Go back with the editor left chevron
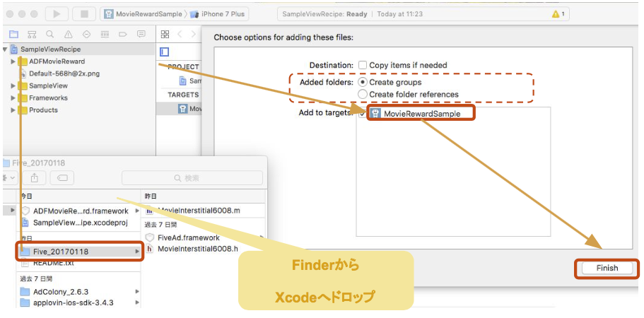Viewport: 644px width, 318px height. pos(180,34)
